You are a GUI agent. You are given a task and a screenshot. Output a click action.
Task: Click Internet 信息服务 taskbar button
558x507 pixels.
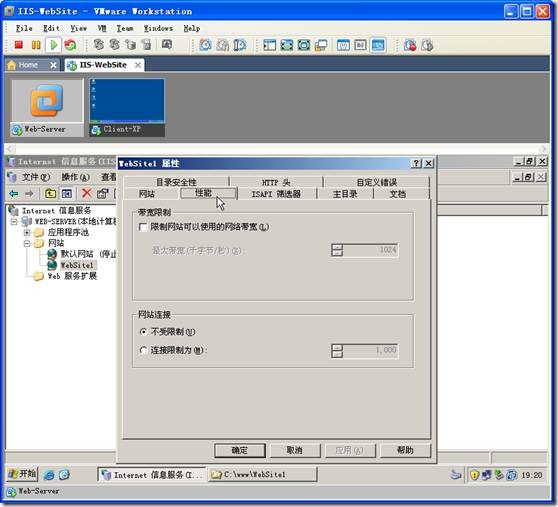152,475
